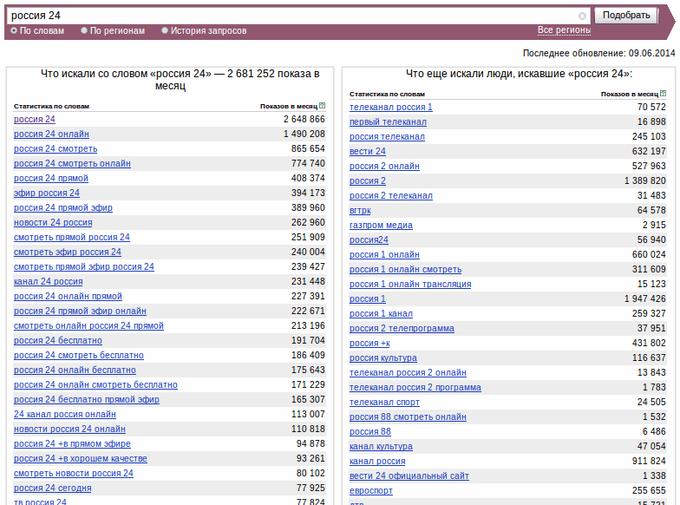This screenshot has width=680, height=505.
Task: Open 'вести 24 официальный сайт' link
Action: [x=409, y=476]
